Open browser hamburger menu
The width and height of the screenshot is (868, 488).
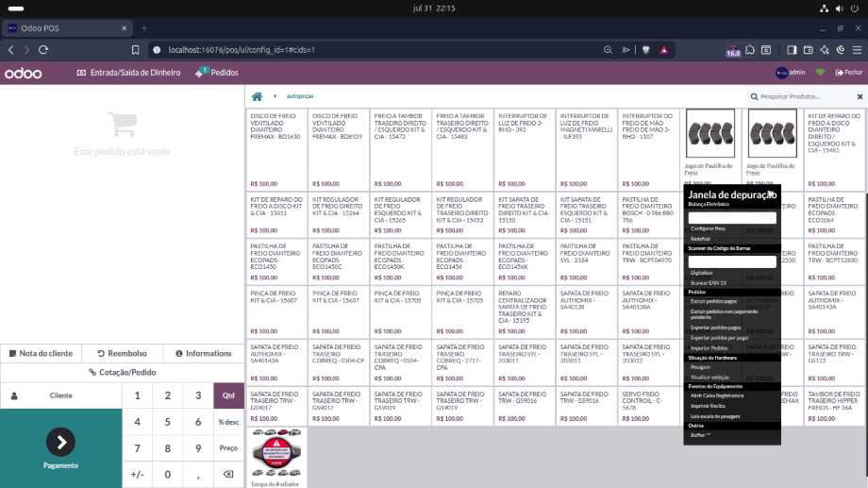point(857,50)
